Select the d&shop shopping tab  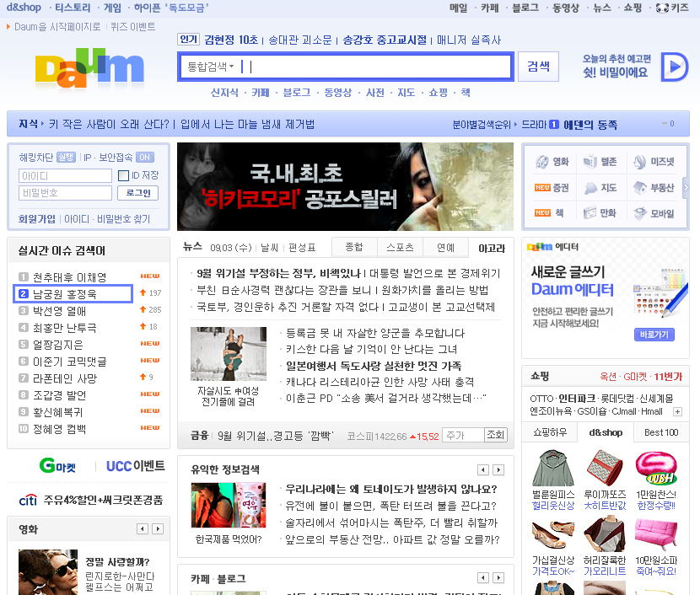click(606, 432)
